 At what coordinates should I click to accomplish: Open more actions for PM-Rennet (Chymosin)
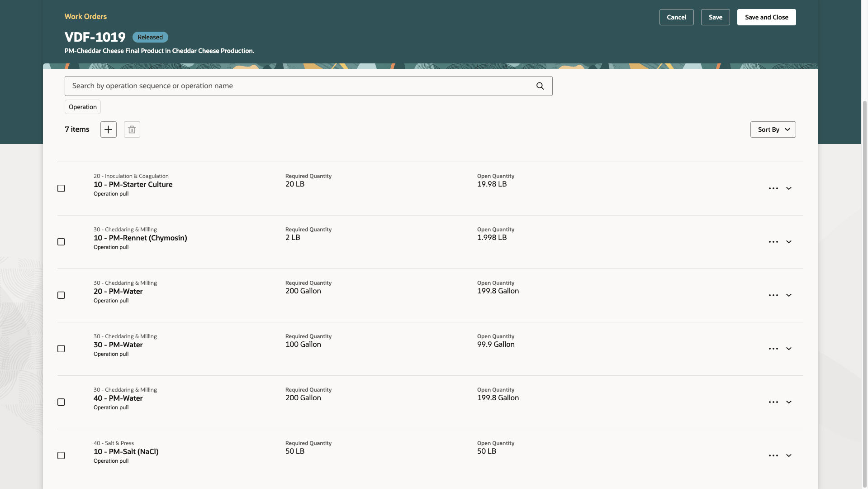coord(773,242)
